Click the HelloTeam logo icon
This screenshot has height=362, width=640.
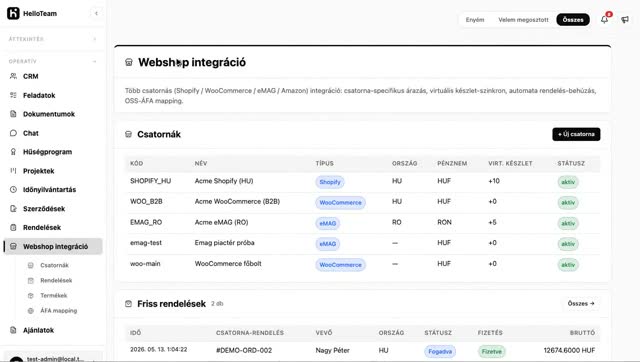pyautogui.click(x=13, y=13)
